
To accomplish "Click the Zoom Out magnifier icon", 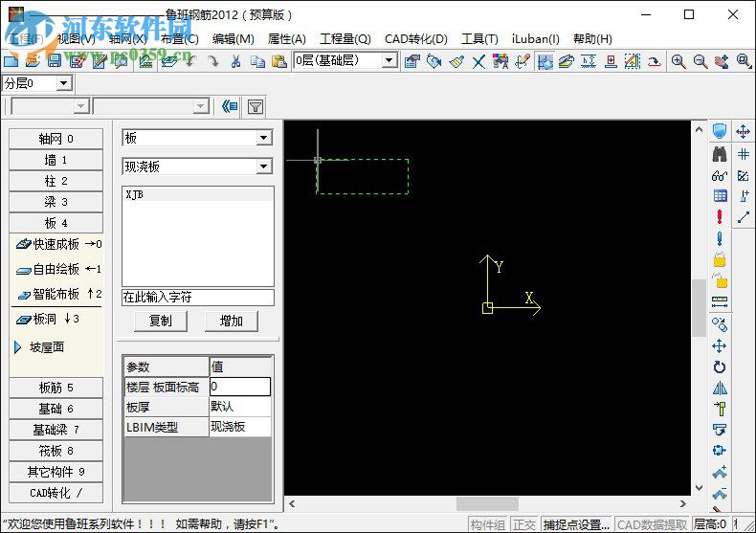I will [700, 61].
